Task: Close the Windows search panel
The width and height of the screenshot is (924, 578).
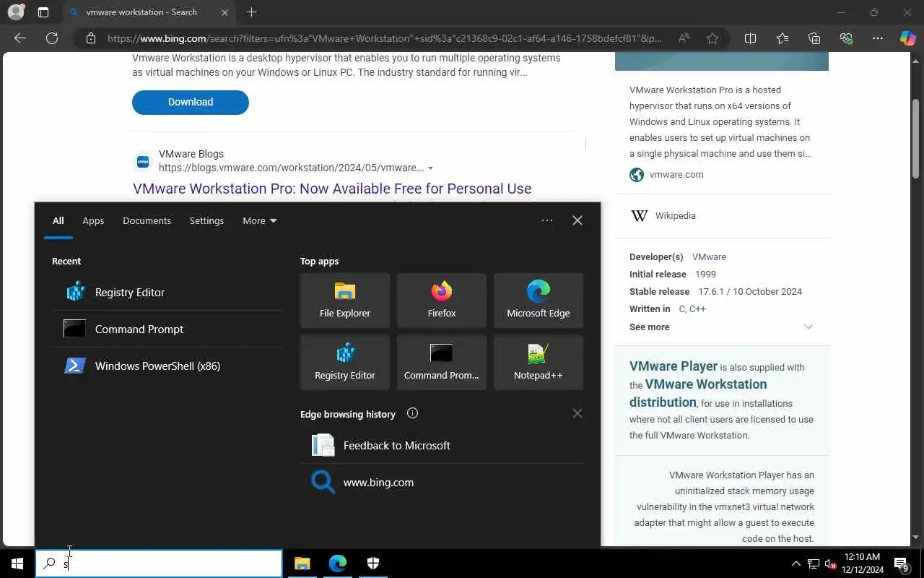Action: coord(577,220)
